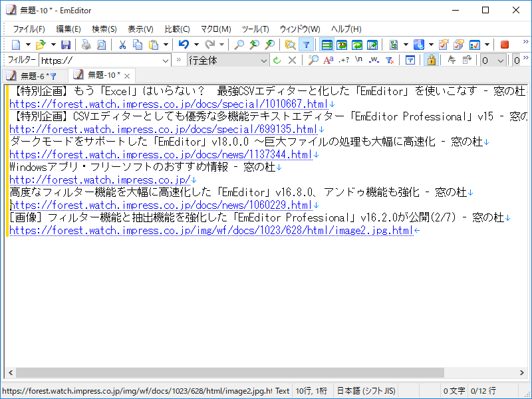This screenshot has height=399, width=532.
Task: Open current configuration properties icon
Action: [x=444, y=45]
